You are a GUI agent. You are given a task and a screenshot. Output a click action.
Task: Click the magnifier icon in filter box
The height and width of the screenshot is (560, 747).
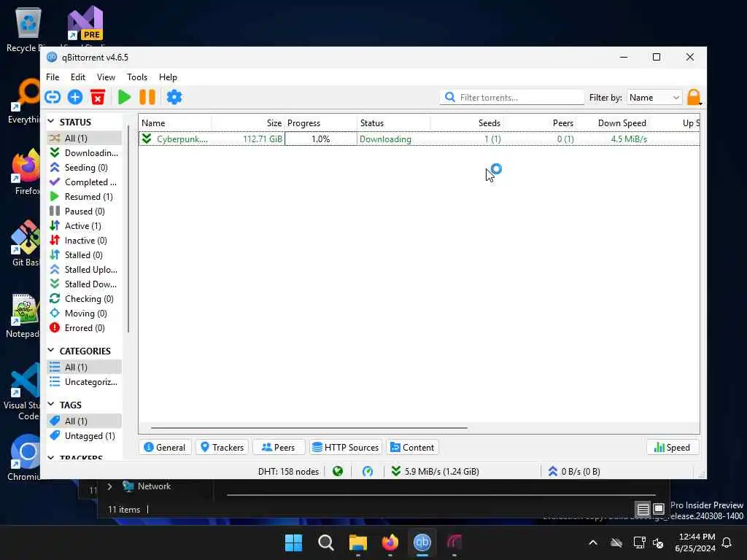tap(449, 97)
